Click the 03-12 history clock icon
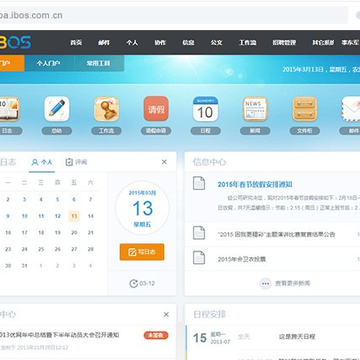 [133, 283]
